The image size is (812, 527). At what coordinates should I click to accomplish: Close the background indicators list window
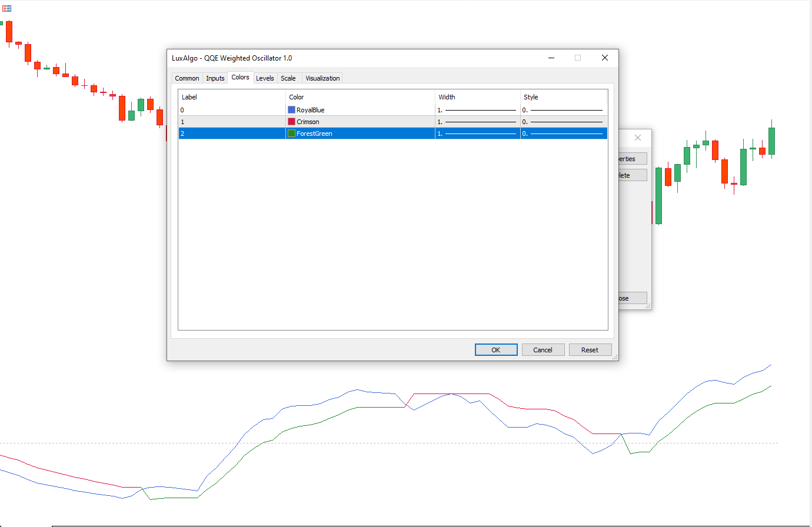638,138
